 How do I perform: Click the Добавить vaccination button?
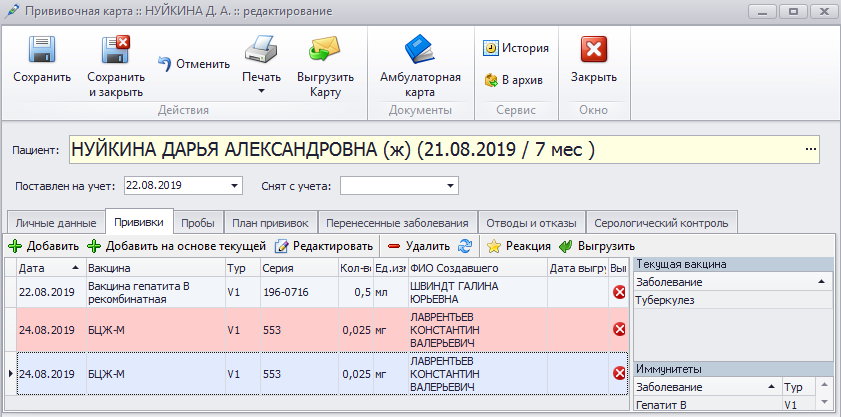pos(43,246)
